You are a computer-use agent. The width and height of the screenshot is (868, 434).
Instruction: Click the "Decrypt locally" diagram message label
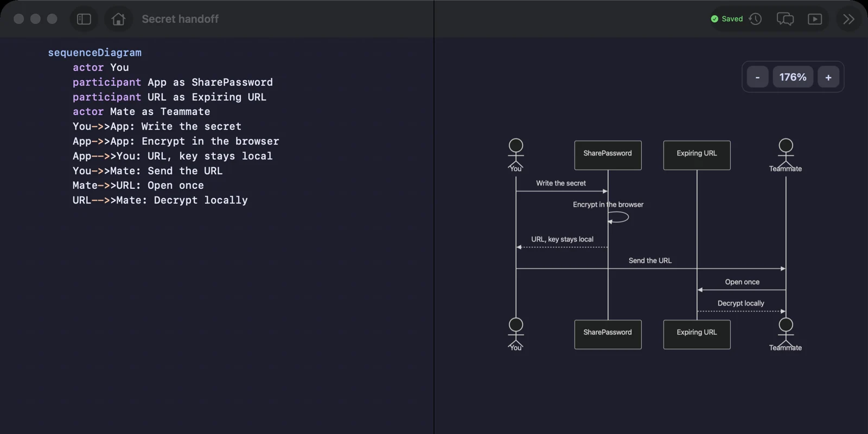[x=741, y=303]
